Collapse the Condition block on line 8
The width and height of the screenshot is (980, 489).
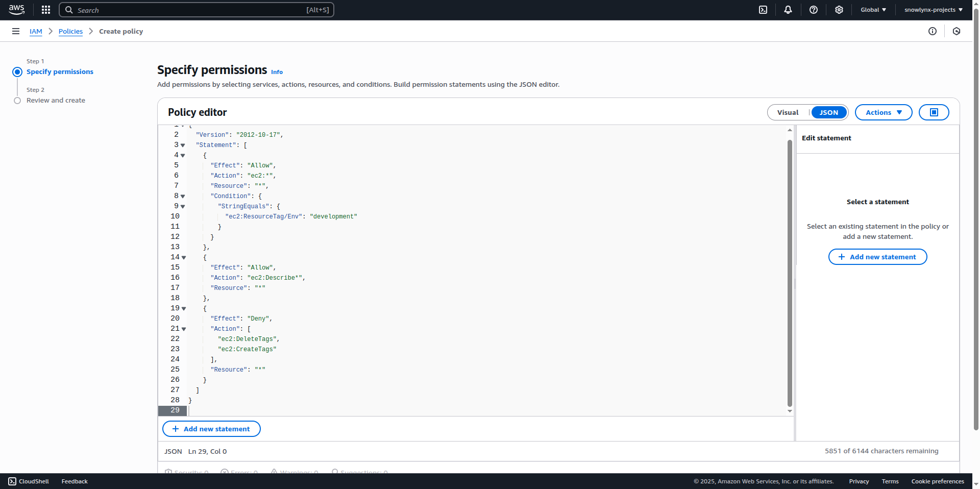183,197
